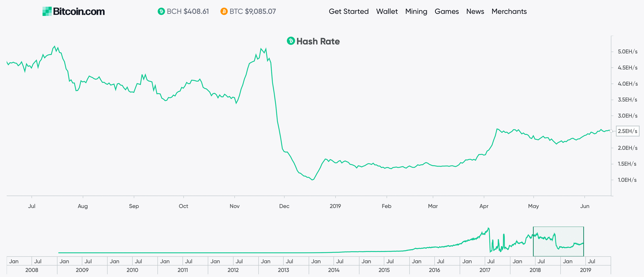Click the Nov label on the main x-axis
The width and height of the screenshot is (644, 277).
click(x=234, y=206)
